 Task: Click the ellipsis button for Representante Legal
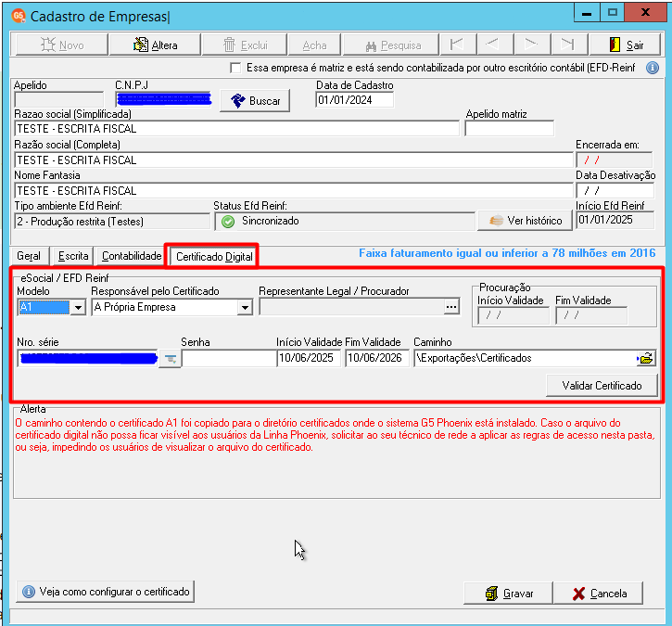pyautogui.click(x=451, y=307)
